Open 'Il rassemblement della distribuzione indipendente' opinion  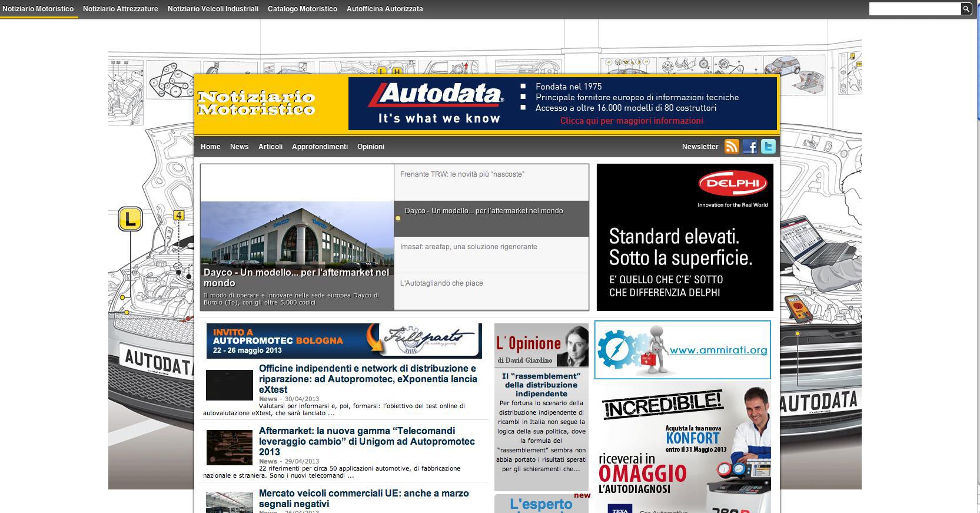coord(542,385)
